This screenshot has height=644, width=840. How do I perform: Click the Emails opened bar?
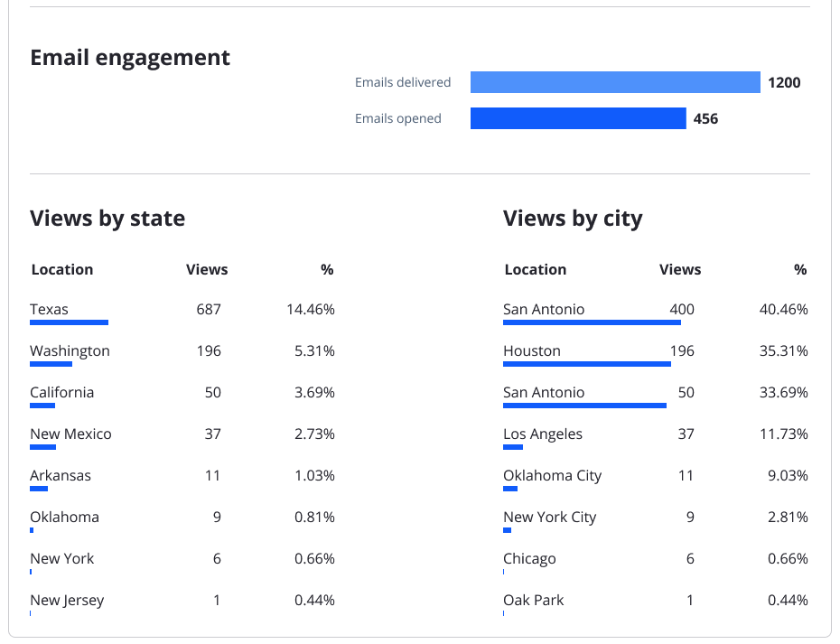578,118
